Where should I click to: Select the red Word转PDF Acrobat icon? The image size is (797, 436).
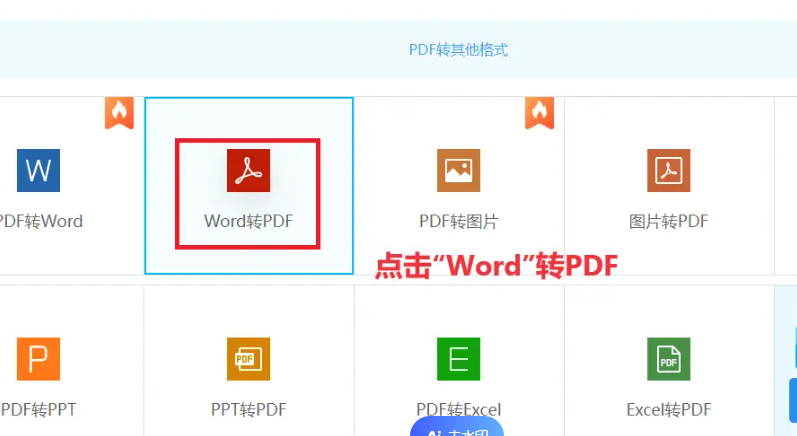click(248, 170)
